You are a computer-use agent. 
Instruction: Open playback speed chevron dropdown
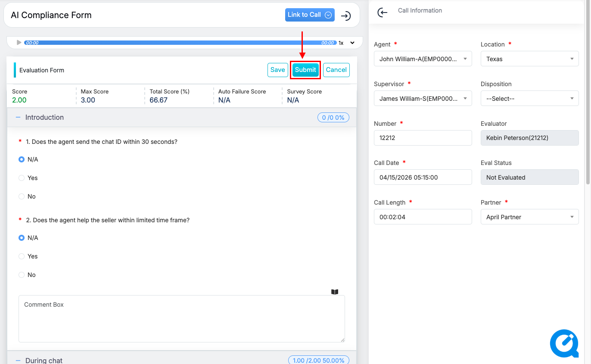(352, 43)
